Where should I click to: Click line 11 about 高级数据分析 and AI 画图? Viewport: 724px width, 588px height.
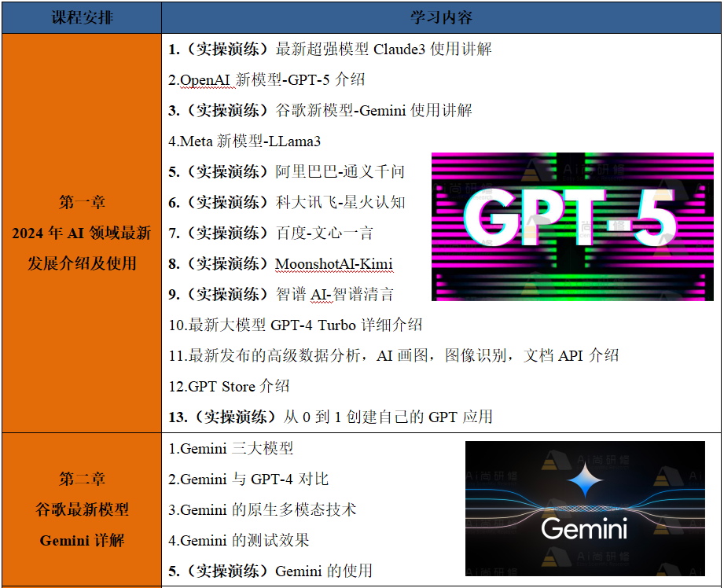pos(393,355)
